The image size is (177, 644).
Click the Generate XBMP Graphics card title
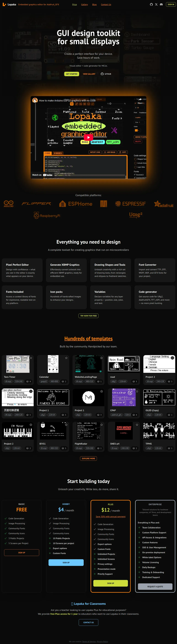pos(65,265)
